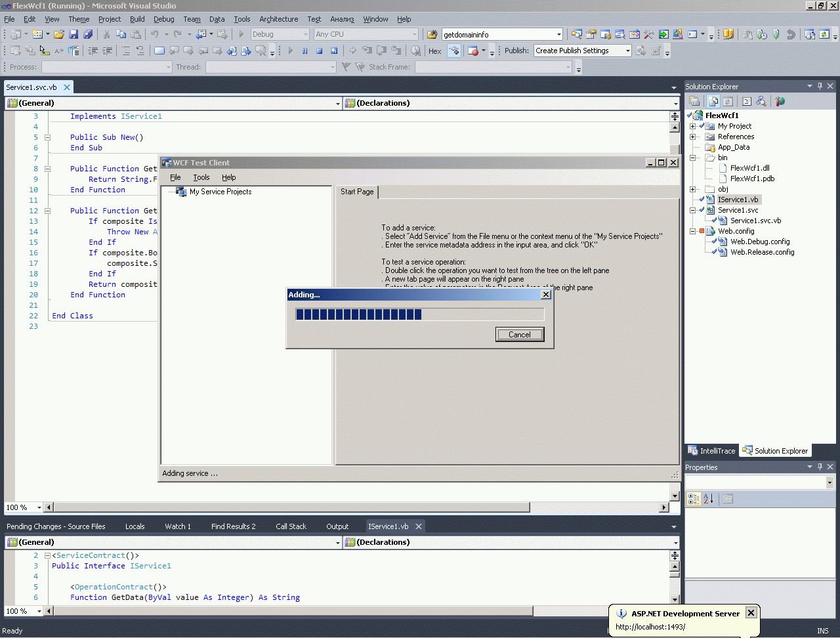
Task: Toggle auto-hide pin on Properties panel
Action: (820, 467)
